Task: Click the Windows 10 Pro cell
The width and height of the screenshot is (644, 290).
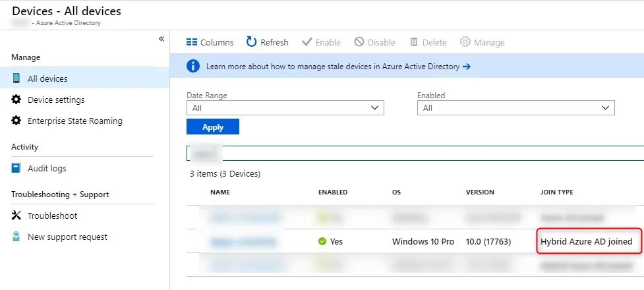Action: (423, 241)
